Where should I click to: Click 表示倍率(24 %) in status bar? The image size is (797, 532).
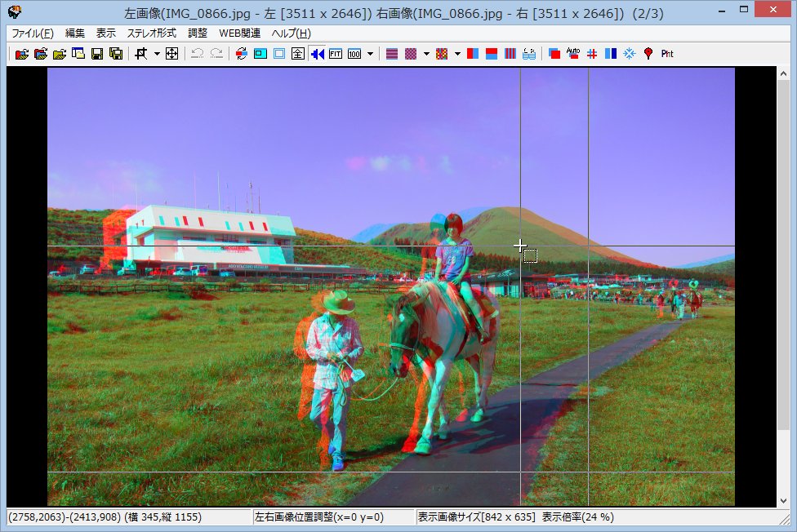point(578,517)
